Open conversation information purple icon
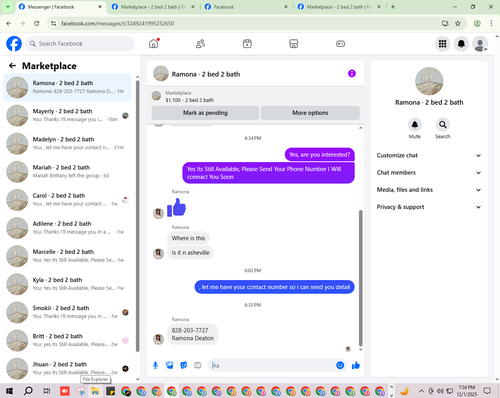 352,73
